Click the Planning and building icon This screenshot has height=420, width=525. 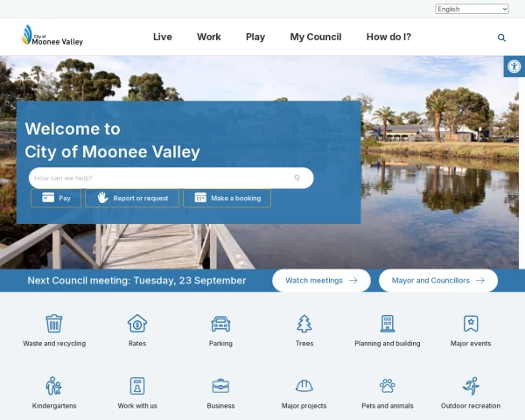tap(388, 323)
